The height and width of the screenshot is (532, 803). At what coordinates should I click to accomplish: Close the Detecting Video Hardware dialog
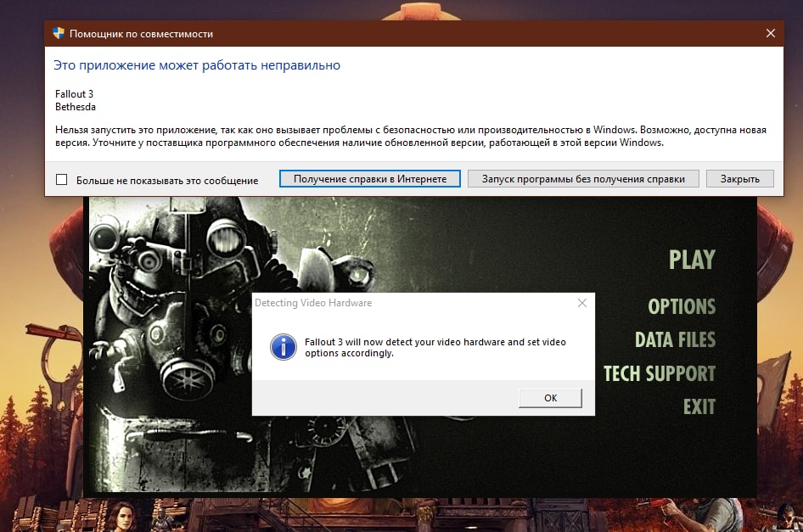581,303
